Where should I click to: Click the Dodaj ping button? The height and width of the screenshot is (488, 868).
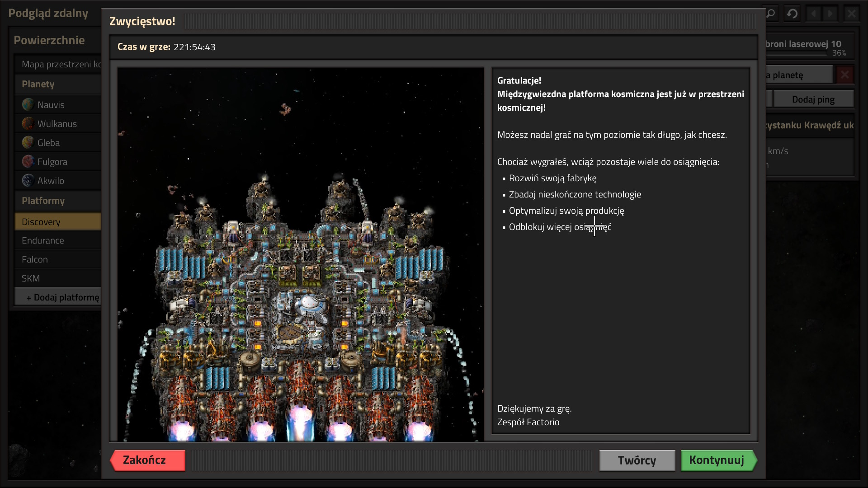(x=813, y=99)
